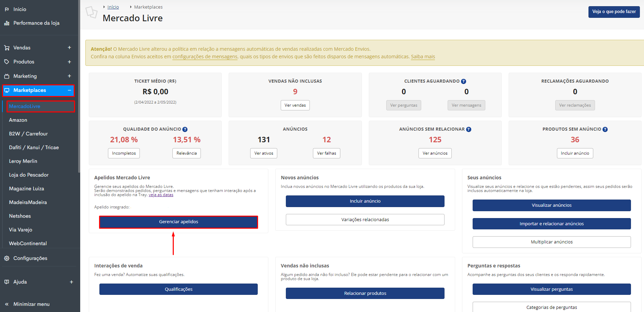644x312 pixels.
Task: Open B2W / Carrefour marketplace
Action: tap(28, 134)
